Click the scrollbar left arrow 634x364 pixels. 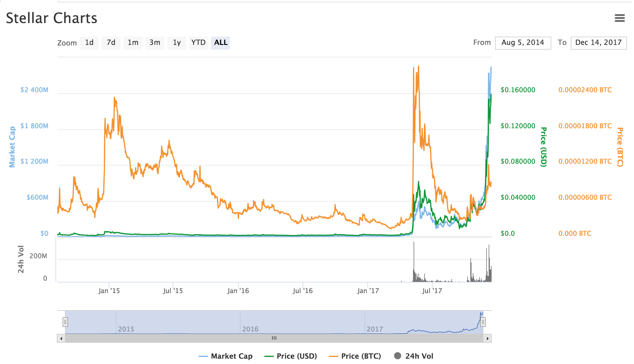click(61, 338)
